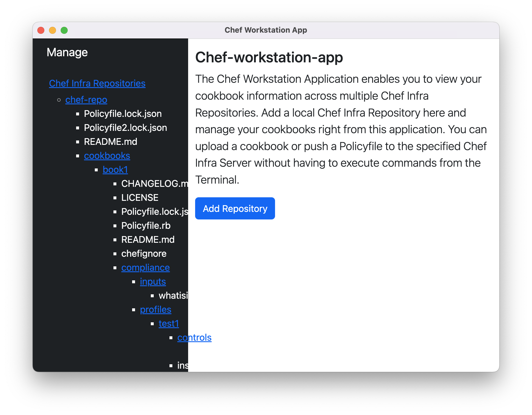Select book1's README.md file entry
532x415 pixels.
click(148, 240)
